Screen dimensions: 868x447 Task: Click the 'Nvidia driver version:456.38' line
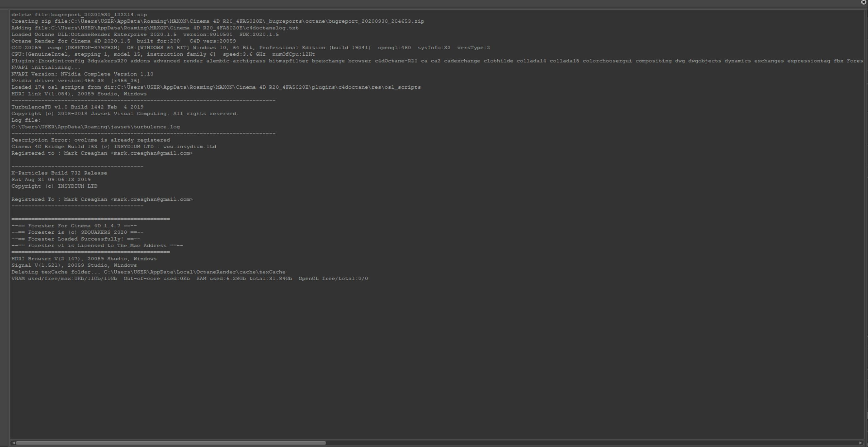[x=75, y=81]
